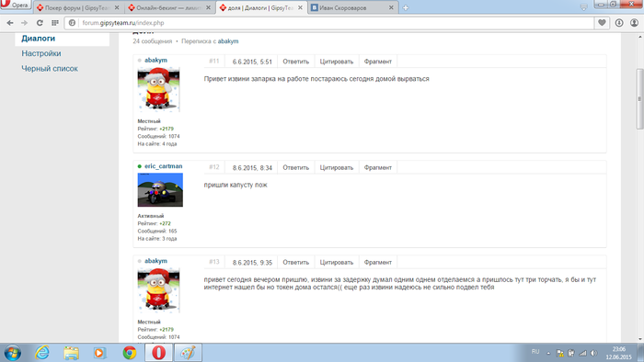The image size is (644, 362).
Task: Open the tab menu icon near the window controls
Action: point(583,7)
